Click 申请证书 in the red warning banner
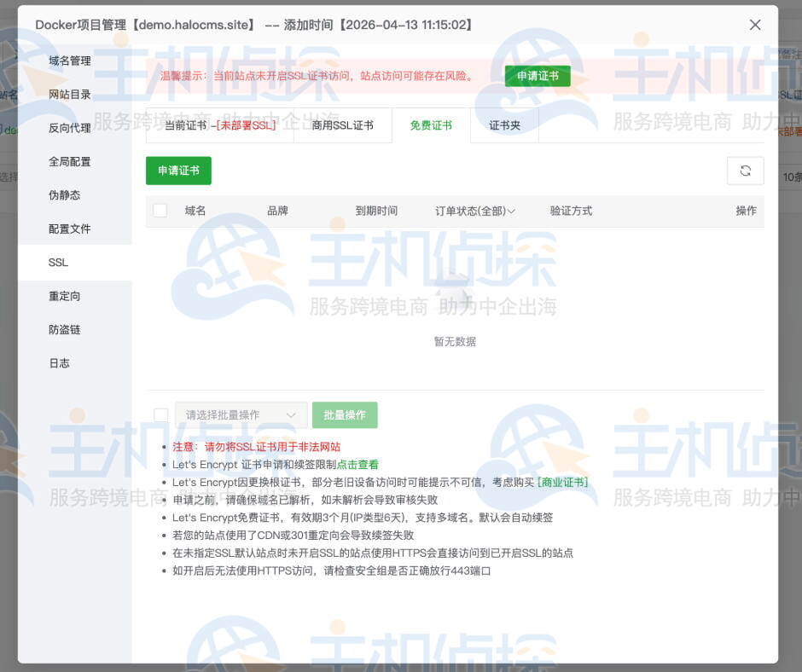802x672 pixels. click(x=538, y=76)
